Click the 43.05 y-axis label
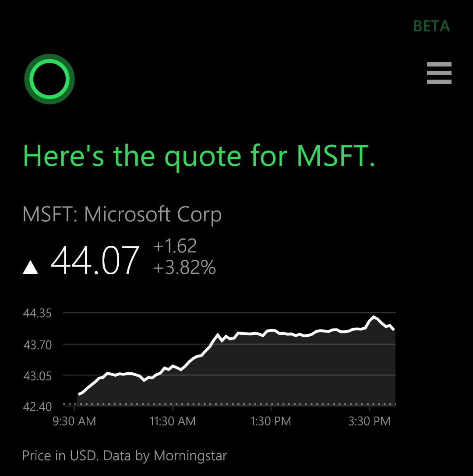 point(37,376)
